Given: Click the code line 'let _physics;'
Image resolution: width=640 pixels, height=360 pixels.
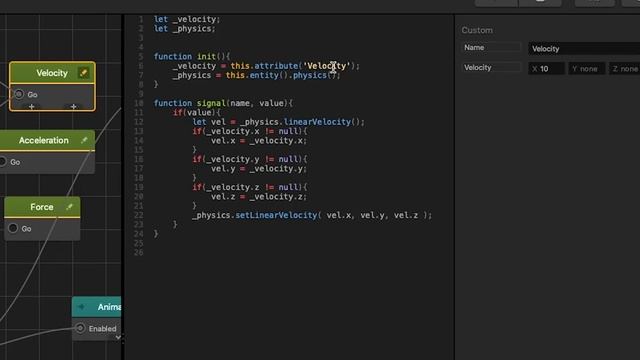Looking at the screenshot, I should point(184,29).
